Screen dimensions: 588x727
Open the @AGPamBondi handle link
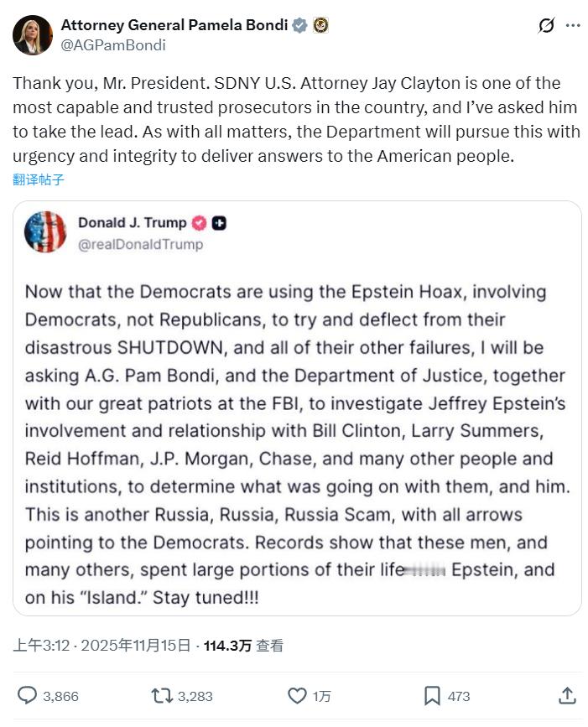113,45
